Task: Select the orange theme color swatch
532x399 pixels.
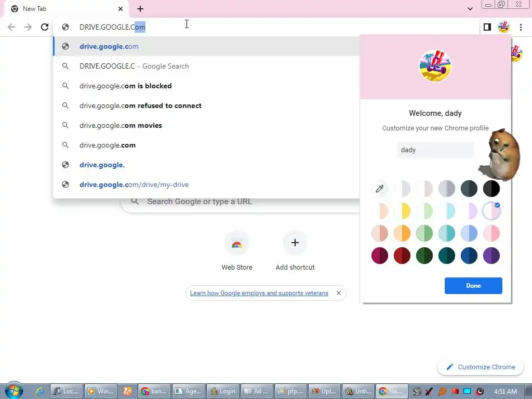Action: [402, 233]
